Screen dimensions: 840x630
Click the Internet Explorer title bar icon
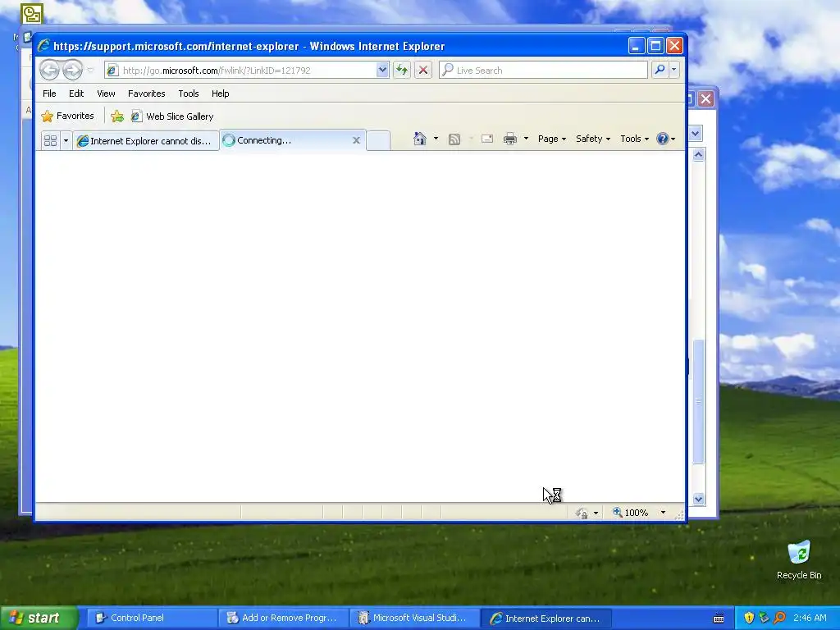43,46
